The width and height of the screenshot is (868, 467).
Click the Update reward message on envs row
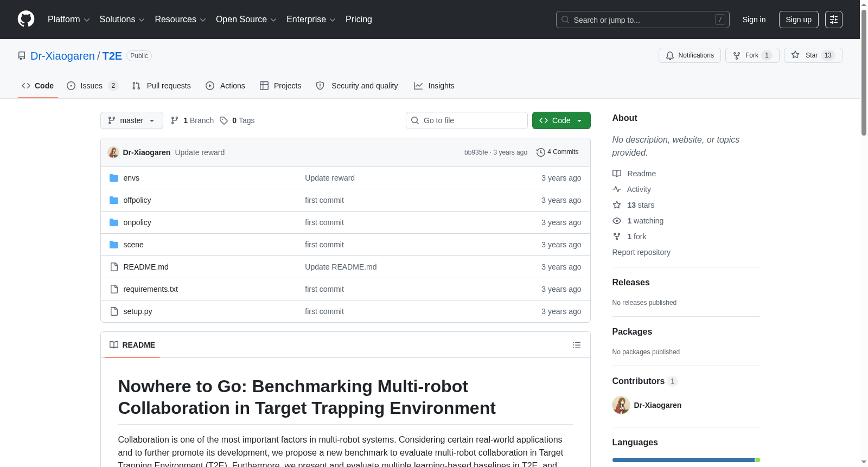pyautogui.click(x=330, y=178)
